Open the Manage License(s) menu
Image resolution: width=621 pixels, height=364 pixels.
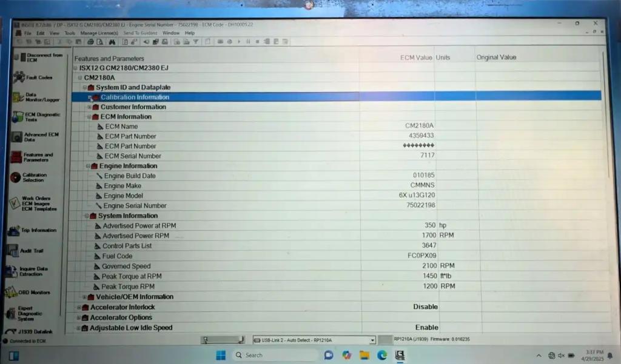(x=99, y=33)
